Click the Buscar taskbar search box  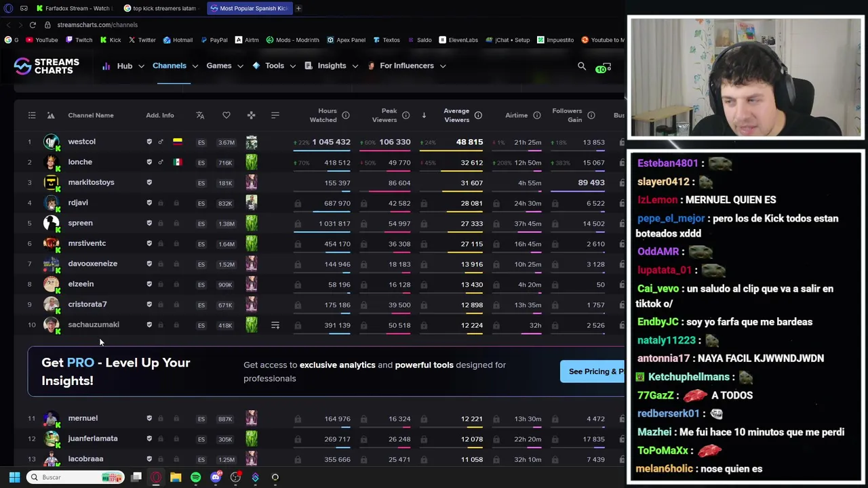coord(76,477)
